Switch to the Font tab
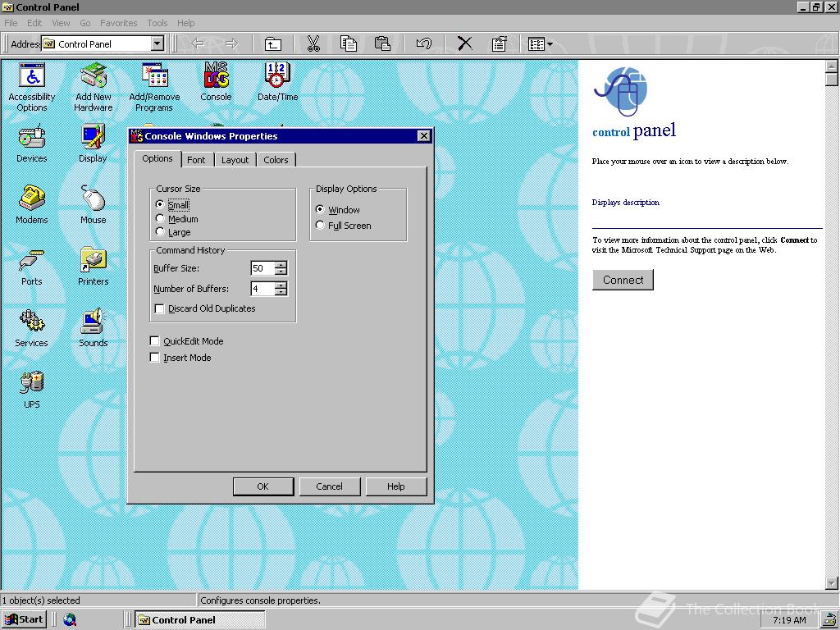 point(196,160)
